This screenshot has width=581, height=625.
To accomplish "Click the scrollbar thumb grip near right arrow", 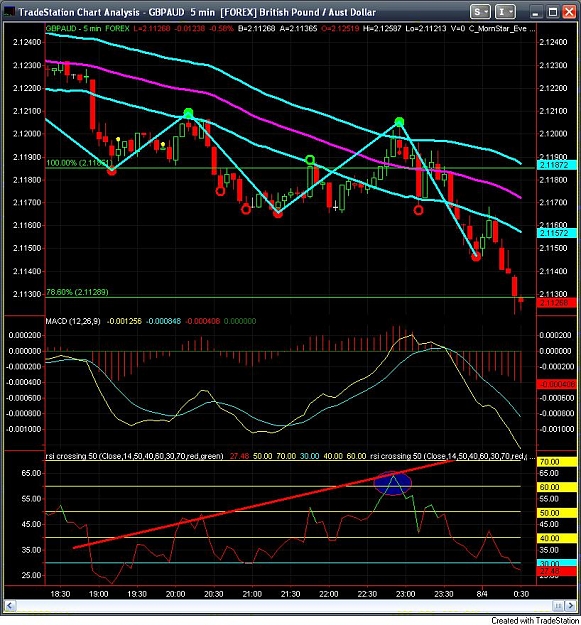I will click(558, 606).
